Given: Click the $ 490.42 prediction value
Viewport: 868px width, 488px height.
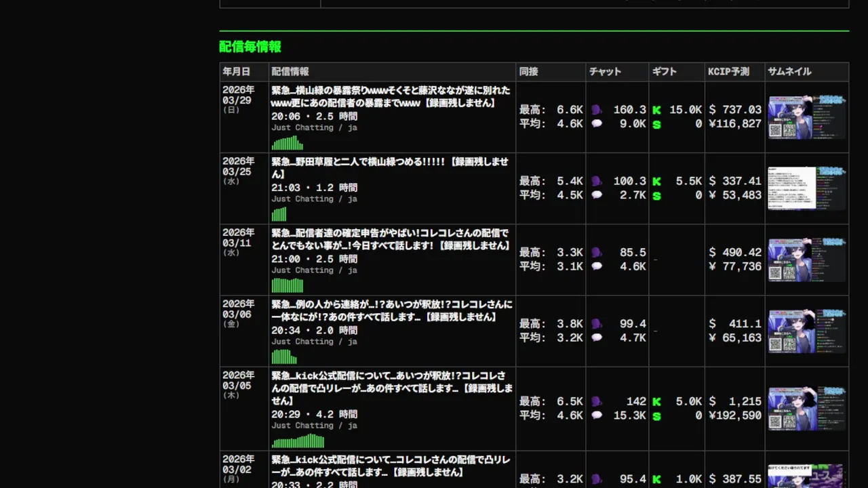Looking at the screenshot, I should click(x=735, y=252).
